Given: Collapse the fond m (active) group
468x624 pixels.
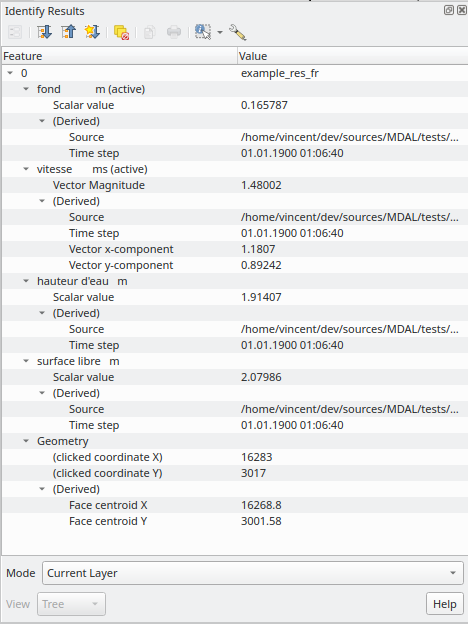Looking at the screenshot, I should [x=26, y=89].
